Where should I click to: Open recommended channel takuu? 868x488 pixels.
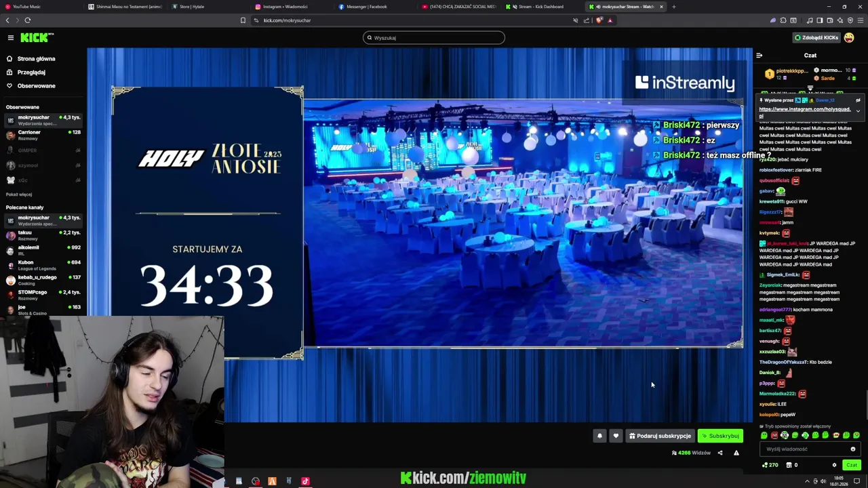[x=43, y=235]
